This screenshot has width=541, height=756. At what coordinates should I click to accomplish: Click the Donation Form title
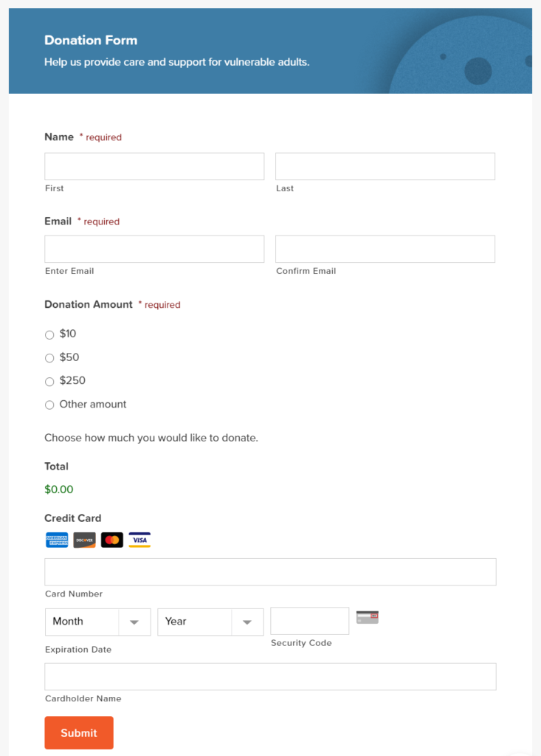(x=91, y=40)
